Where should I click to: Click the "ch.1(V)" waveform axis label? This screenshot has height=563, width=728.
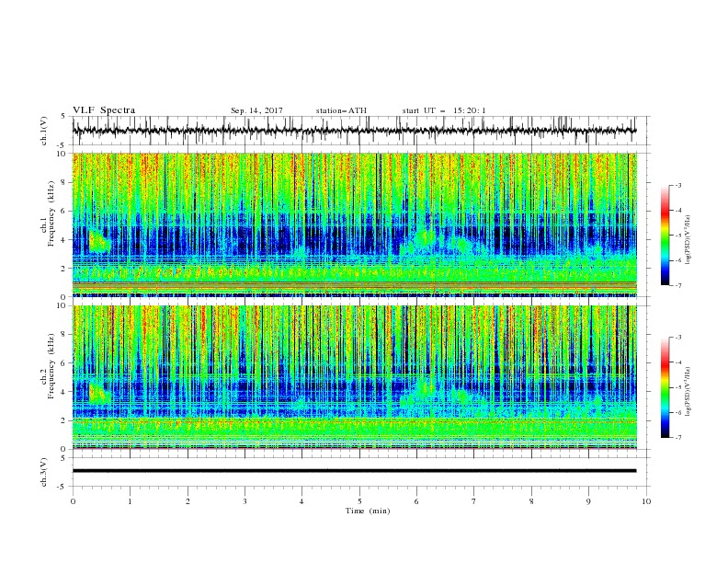pyautogui.click(x=44, y=131)
